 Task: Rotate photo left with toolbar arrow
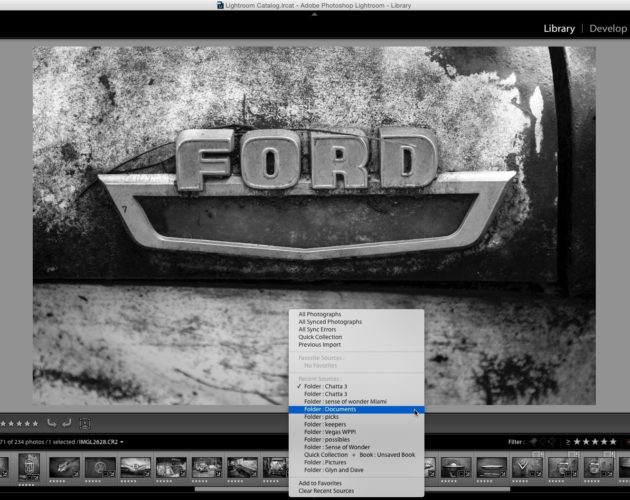pyautogui.click(x=51, y=423)
